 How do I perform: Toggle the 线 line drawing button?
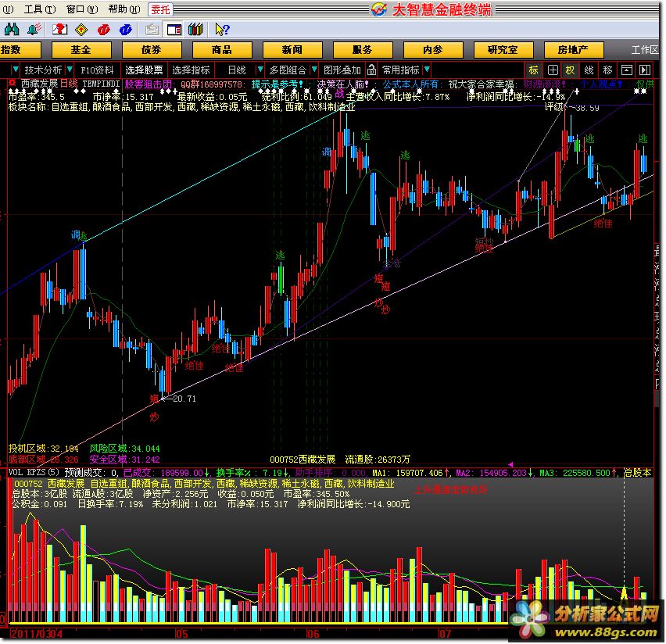(589, 70)
